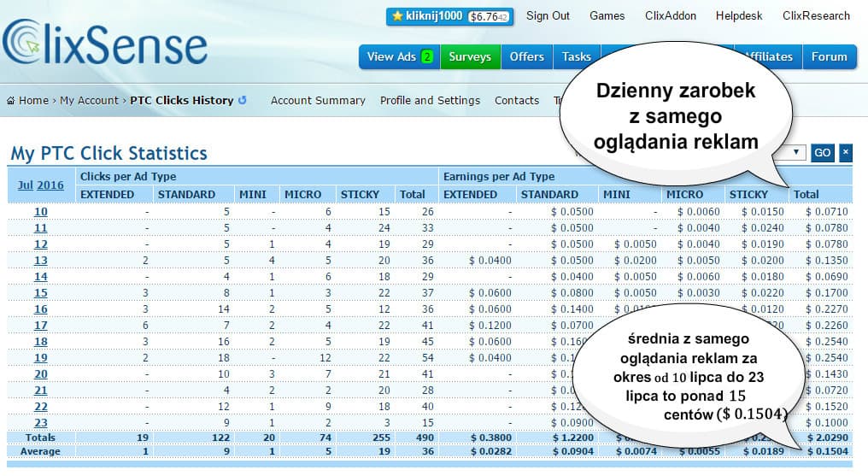Close the filter with the × button
Viewport: 868px width, 476px height.
tap(845, 153)
